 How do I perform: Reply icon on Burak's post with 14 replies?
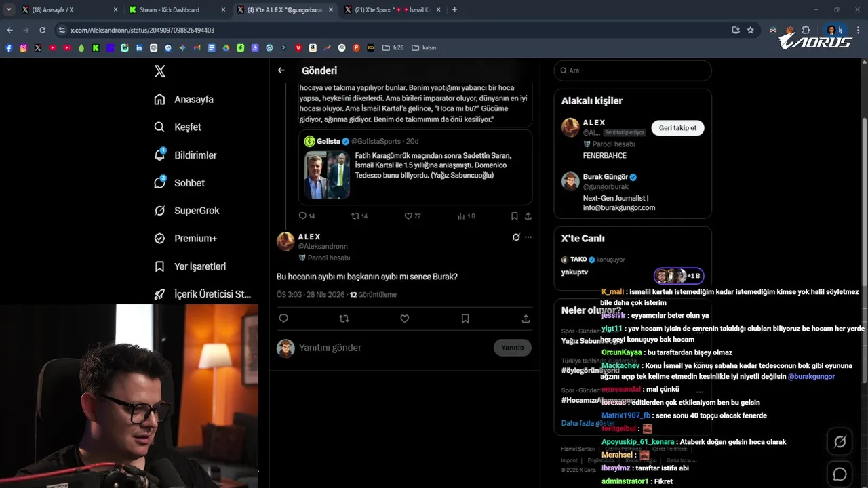click(303, 216)
